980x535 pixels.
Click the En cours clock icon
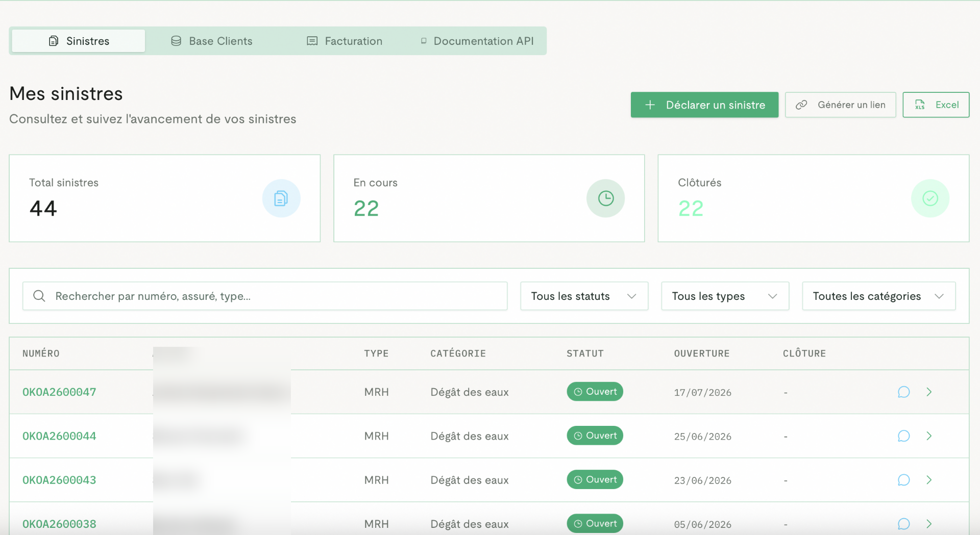coord(605,198)
